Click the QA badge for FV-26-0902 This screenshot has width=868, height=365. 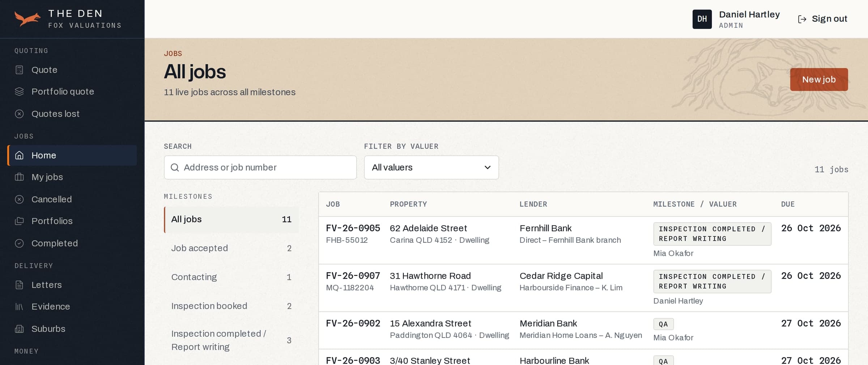(663, 324)
